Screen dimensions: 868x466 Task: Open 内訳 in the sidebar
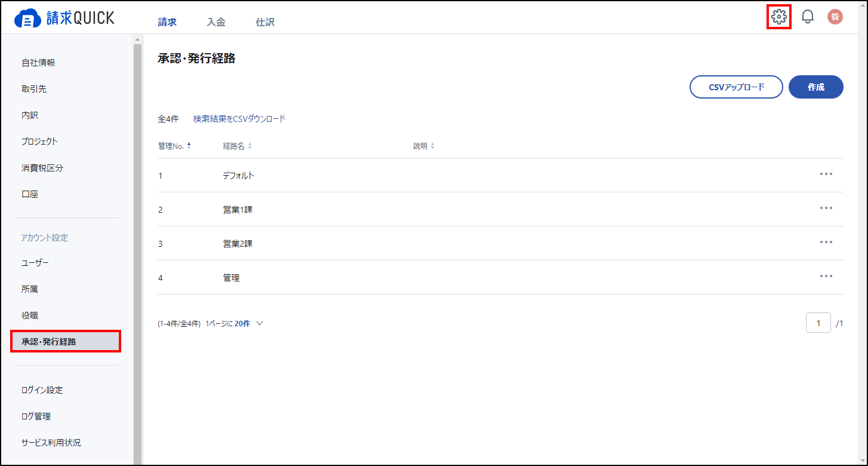pos(30,115)
